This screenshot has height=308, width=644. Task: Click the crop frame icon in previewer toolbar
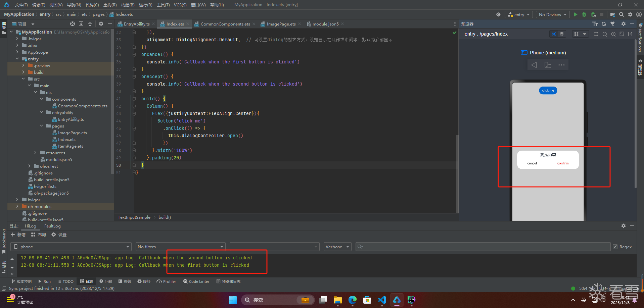click(596, 34)
